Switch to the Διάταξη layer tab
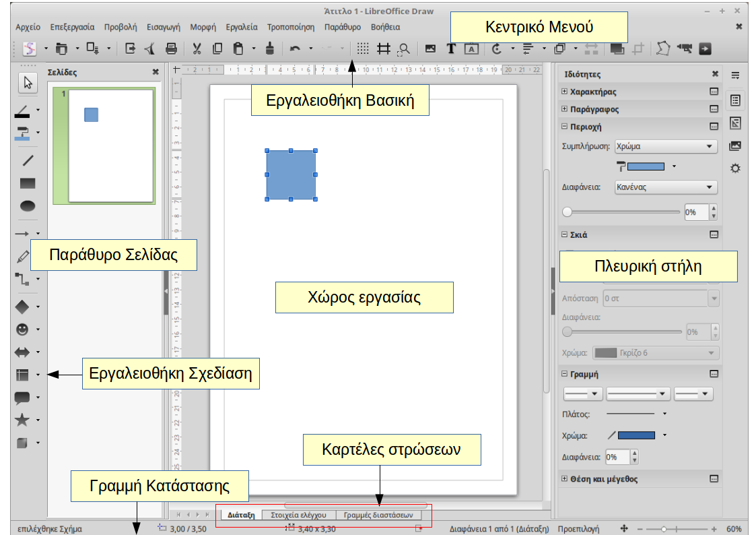756x535 pixels. point(241,515)
